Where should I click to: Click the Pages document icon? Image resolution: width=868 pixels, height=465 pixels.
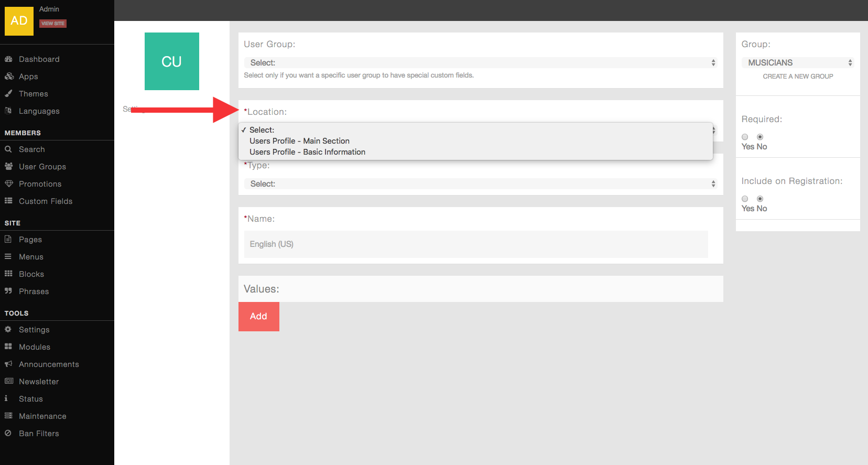8,239
